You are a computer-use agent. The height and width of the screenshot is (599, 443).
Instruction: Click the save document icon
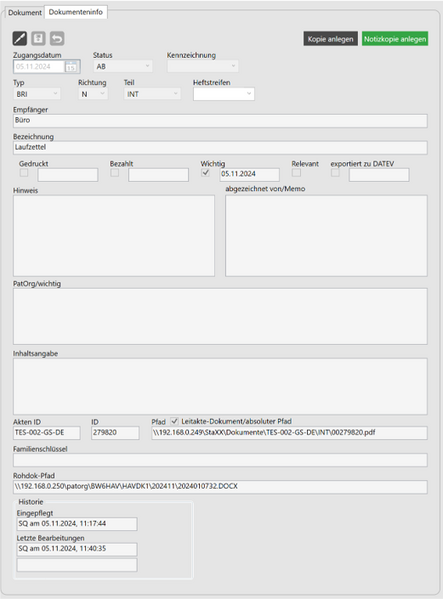[38, 38]
